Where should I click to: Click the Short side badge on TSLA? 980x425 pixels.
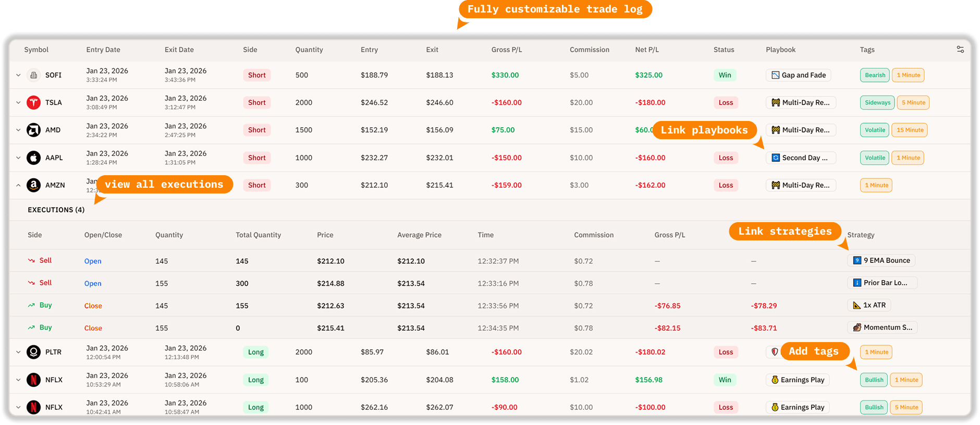click(256, 103)
